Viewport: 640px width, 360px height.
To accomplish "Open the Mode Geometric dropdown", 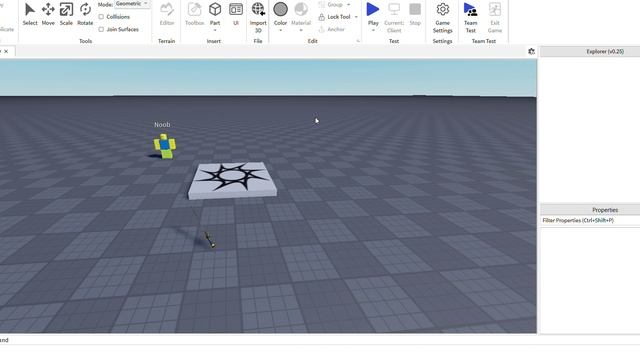I will pyautogui.click(x=132, y=4).
